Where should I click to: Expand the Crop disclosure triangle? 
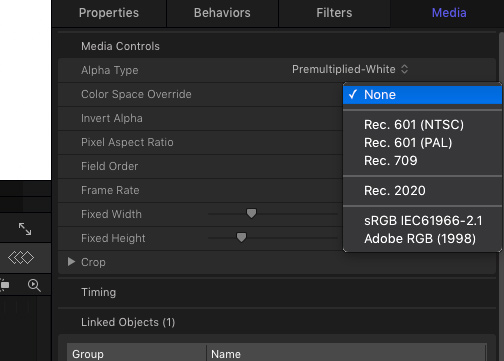pyautogui.click(x=71, y=262)
